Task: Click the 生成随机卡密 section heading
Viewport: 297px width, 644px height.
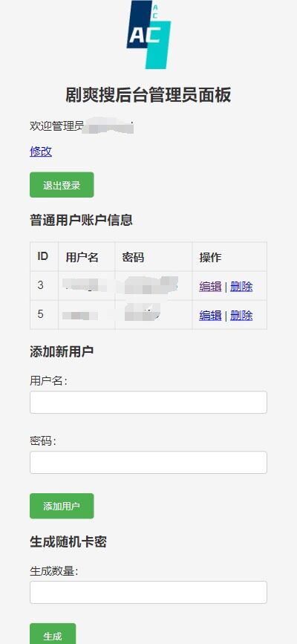Action: [x=68, y=541]
